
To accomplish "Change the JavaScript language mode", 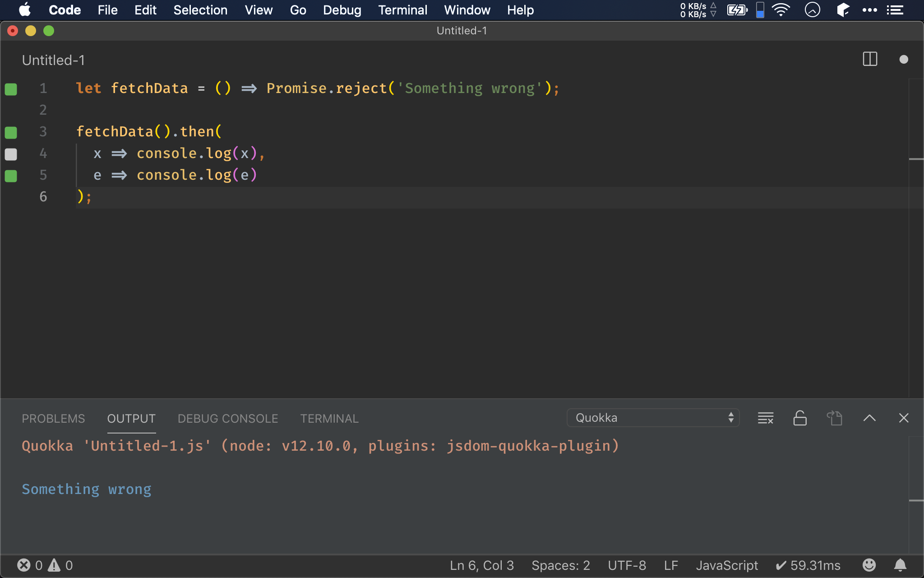I will (x=727, y=565).
